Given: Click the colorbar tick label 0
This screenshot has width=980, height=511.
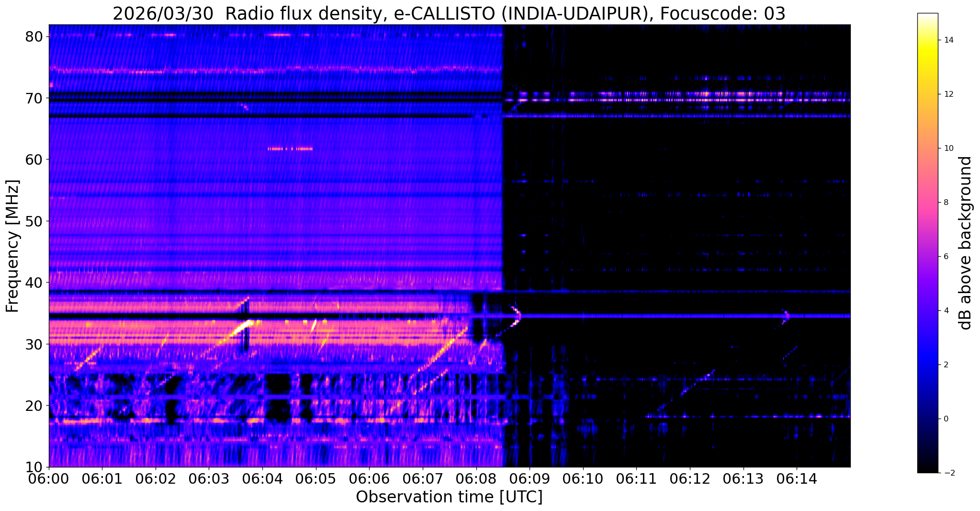Looking at the screenshot, I should (x=946, y=419).
